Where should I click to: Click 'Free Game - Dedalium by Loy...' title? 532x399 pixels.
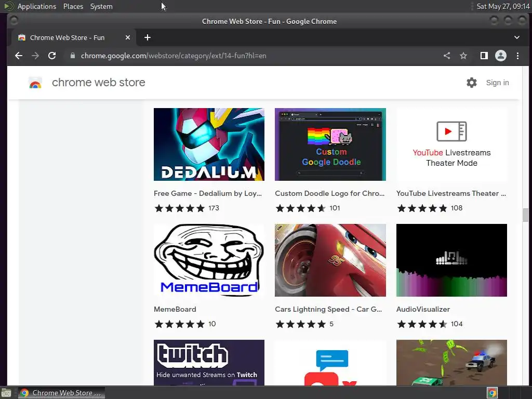pos(208,193)
